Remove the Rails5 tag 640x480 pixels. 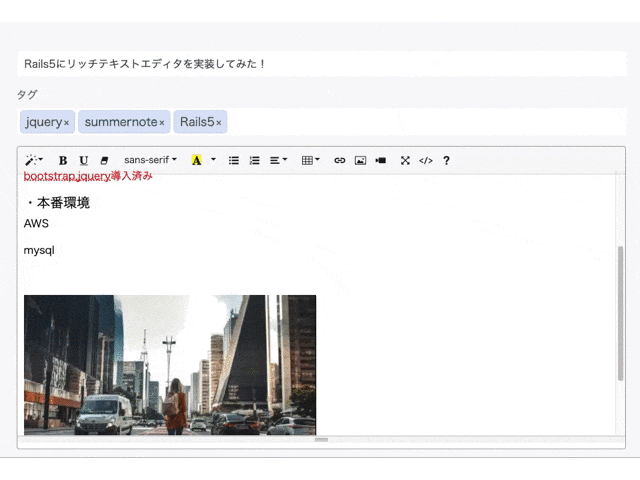[x=219, y=122]
